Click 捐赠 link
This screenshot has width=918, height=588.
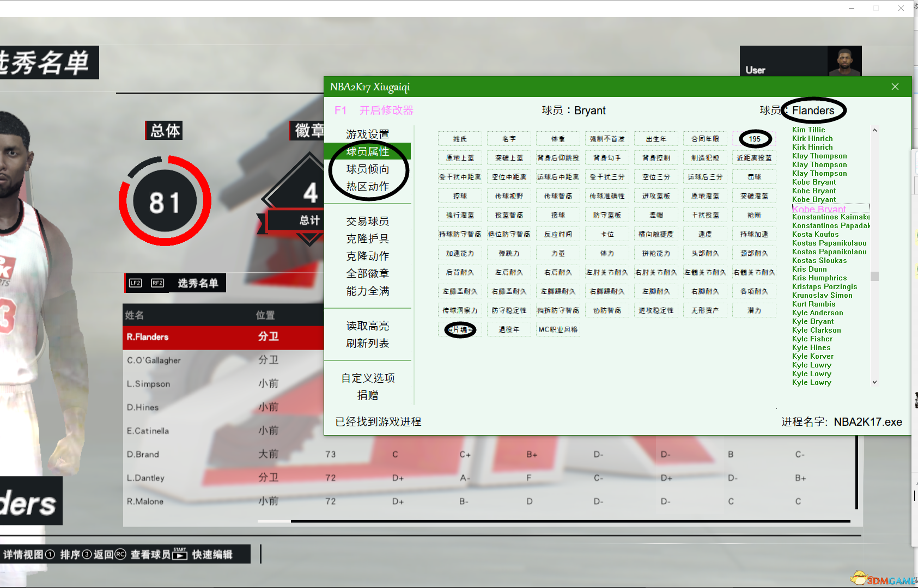pyautogui.click(x=368, y=395)
